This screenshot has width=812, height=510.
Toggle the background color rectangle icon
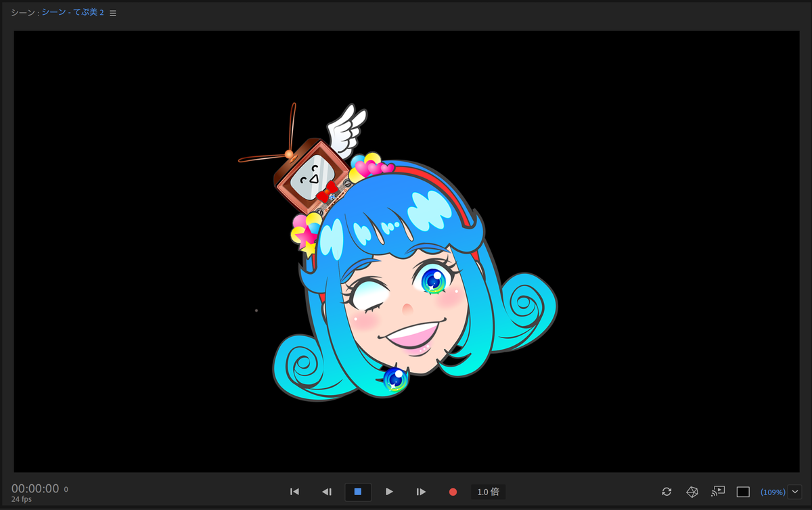[x=743, y=492]
